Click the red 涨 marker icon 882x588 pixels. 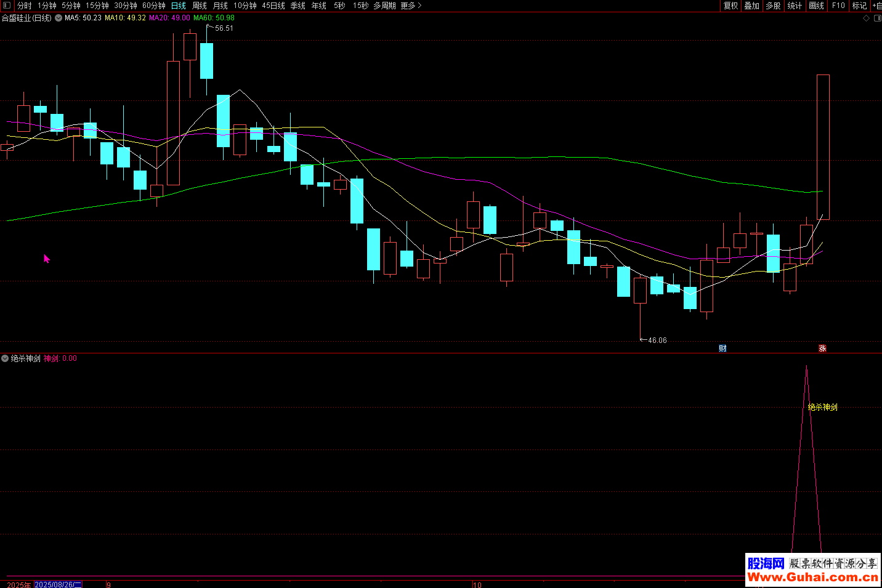(822, 348)
